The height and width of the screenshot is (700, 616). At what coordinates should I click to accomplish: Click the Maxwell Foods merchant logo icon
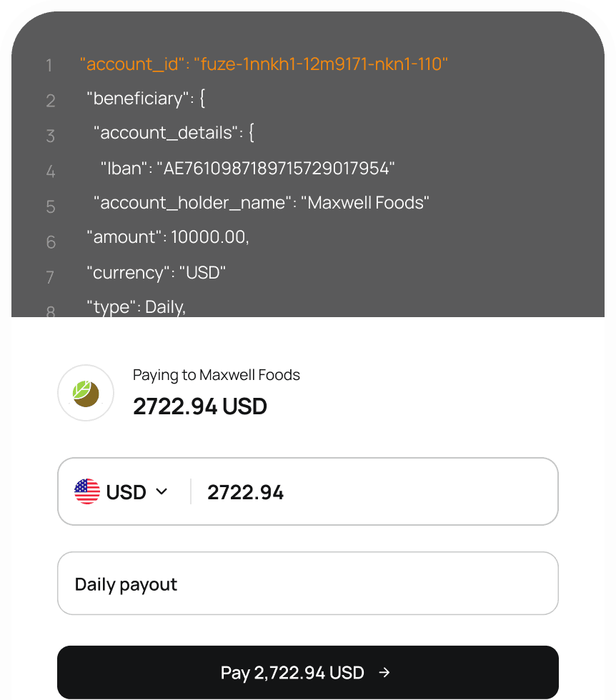pyautogui.click(x=86, y=393)
